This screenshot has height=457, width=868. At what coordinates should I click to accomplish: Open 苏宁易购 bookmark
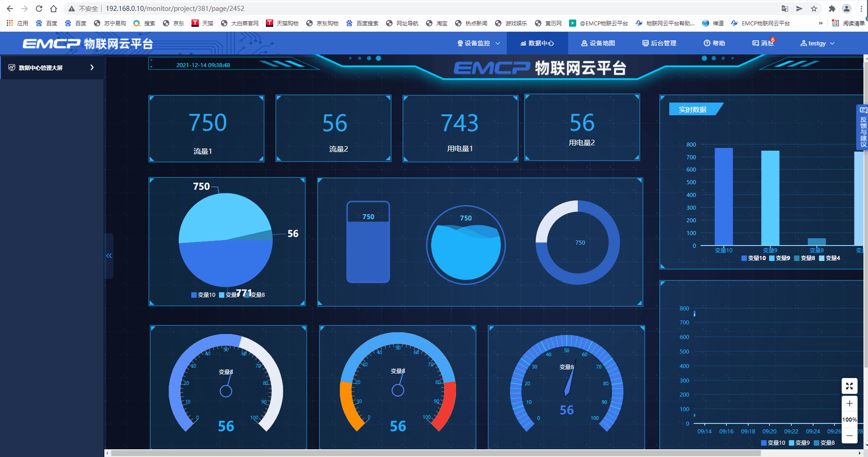pyautogui.click(x=110, y=23)
